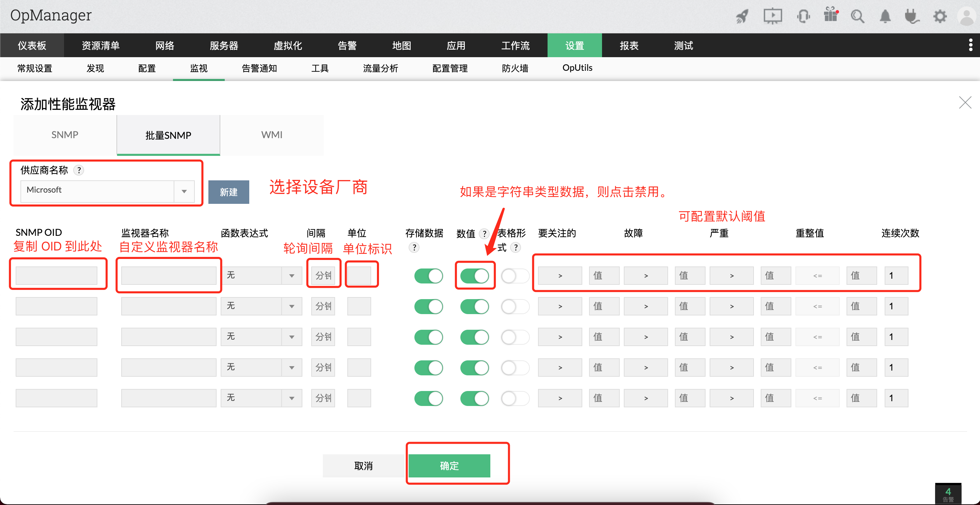Open the 资源清单 main menu
This screenshot has height=505, width=980.
tap(100, 45)
